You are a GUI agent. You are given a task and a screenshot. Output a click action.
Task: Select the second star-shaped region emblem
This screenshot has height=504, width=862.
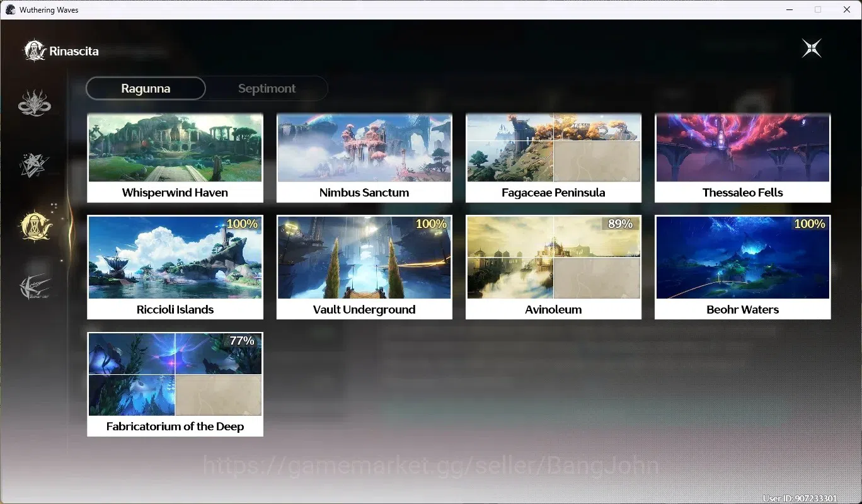click(35, 164)
